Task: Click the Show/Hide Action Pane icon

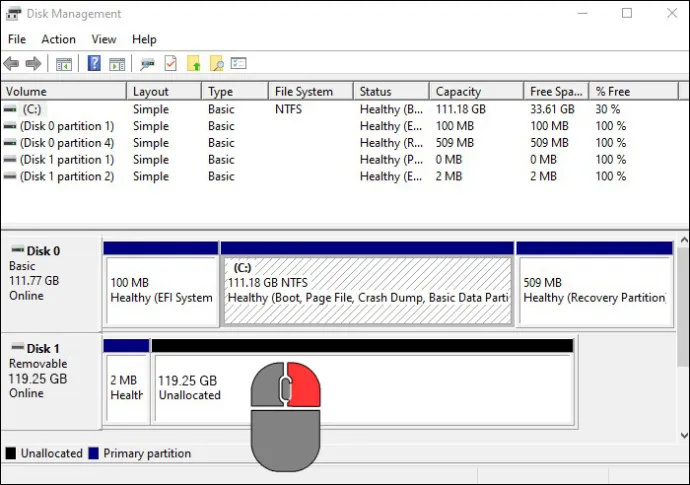Action: coord(117,64)
